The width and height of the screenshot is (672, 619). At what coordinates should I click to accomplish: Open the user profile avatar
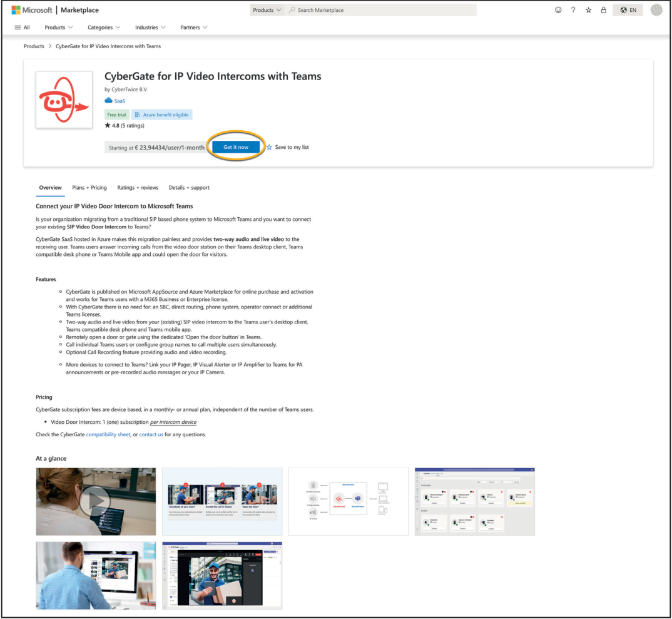[x=656, y=10]
